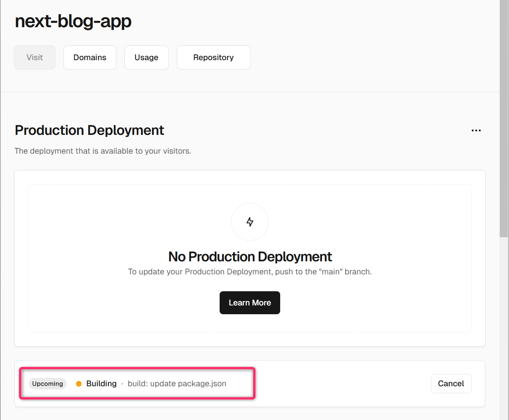The image size is (509, 420).
Task: Click the lightning bolt icon
Action: (x=250, y=222)
